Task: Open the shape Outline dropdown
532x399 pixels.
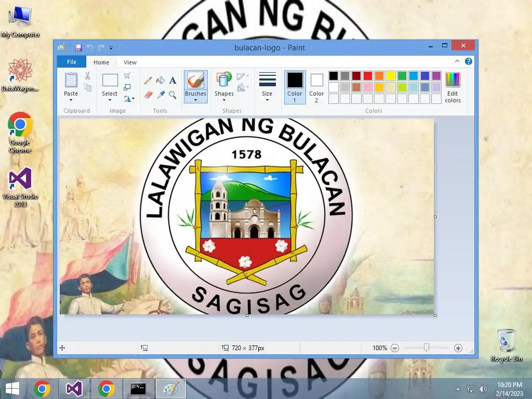Action: (x=243, y=76)
